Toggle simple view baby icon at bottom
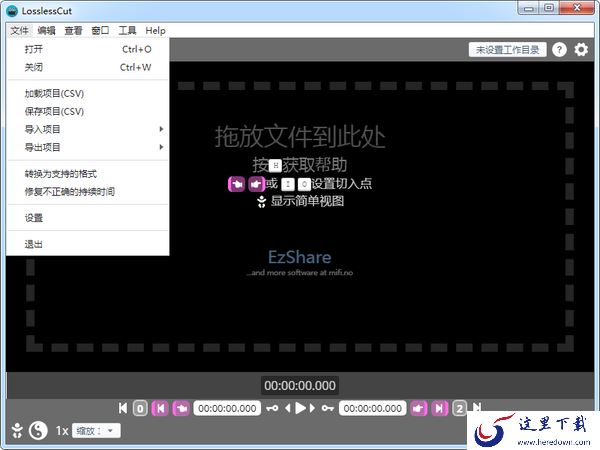 (x=17, y=430)
